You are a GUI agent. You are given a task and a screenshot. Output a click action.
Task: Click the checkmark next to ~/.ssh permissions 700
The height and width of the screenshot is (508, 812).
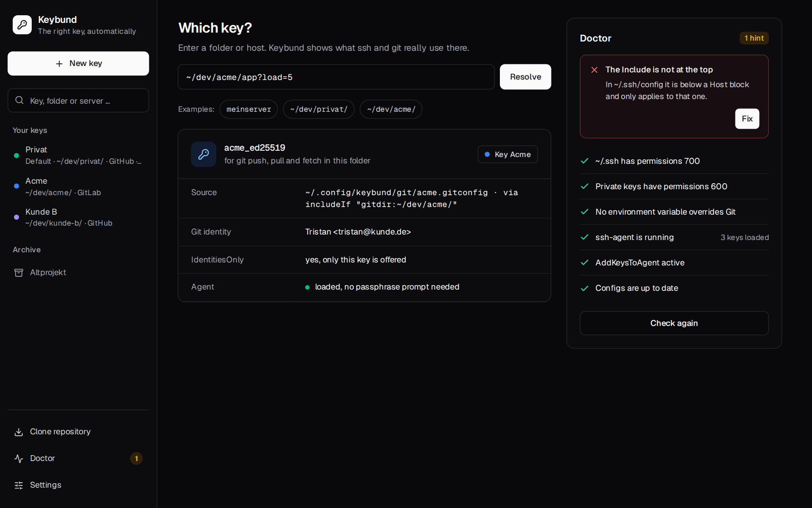pyautogui.click(x=585, y=161)
